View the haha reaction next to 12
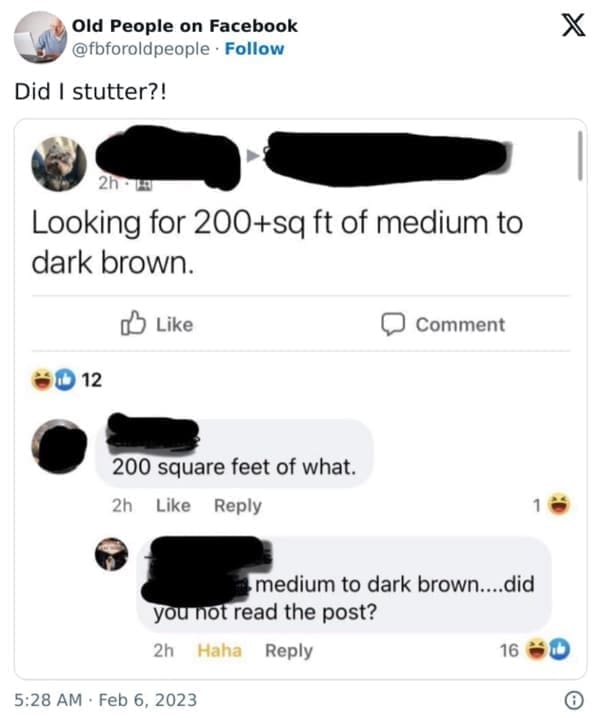This screenshot has height=718, width=600. click(x=42, y=380)
